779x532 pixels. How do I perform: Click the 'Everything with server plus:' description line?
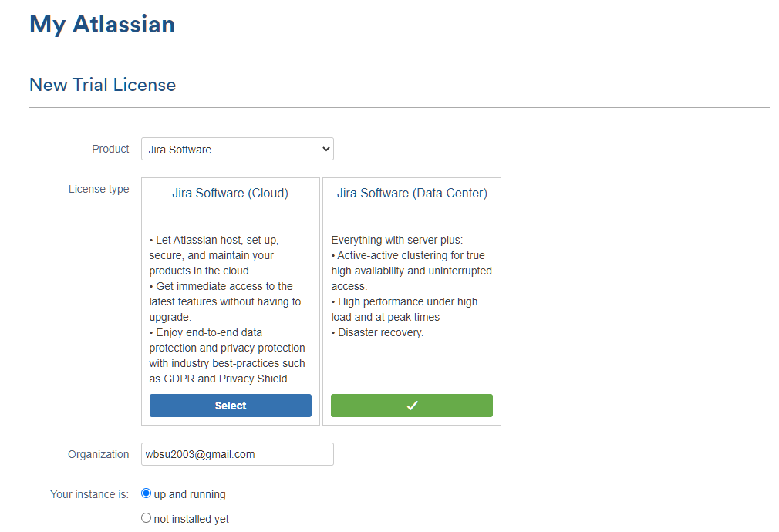[x=398, y=240]
